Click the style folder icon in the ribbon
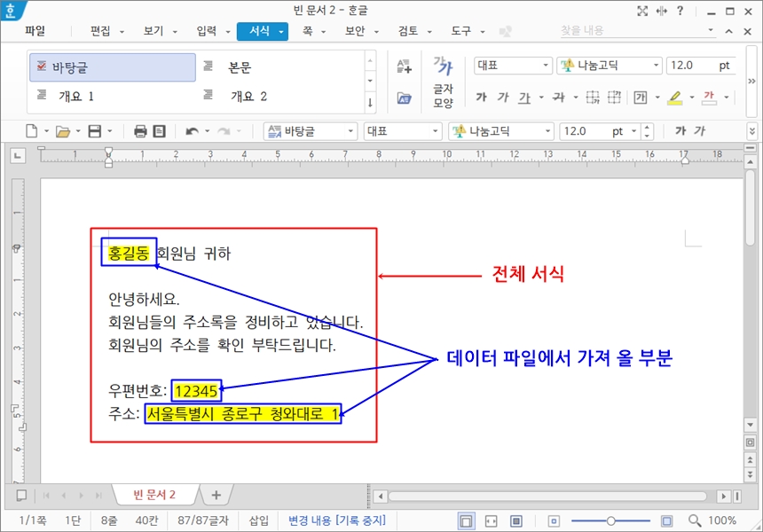Image resolution: width=763 pixels, height=532 pixels. coord(404,98)
